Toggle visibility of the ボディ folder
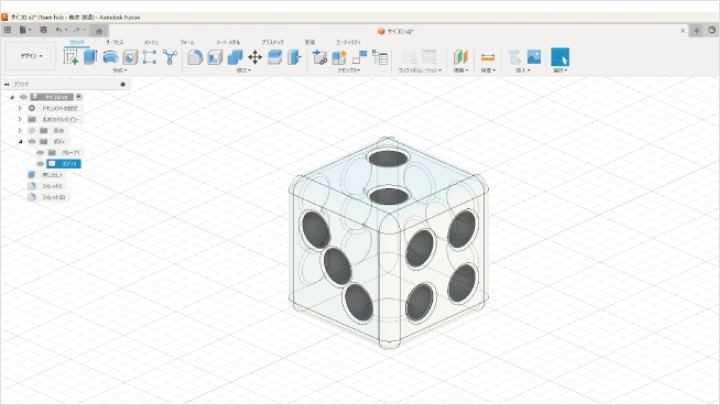This screenshot has width=720, height=405. click(x=32, y=141)
